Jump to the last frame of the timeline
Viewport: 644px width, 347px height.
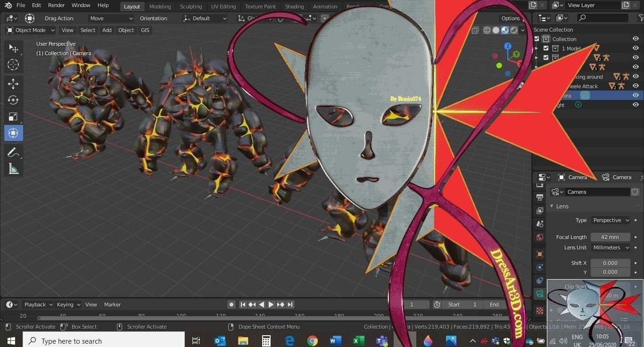click(290, 305)
